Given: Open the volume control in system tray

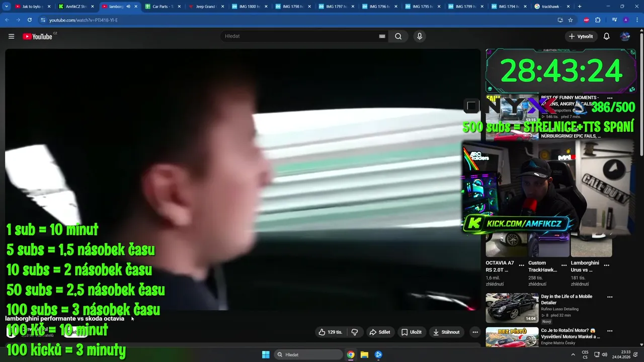Looking at the screenshot, I should (604, 354).
